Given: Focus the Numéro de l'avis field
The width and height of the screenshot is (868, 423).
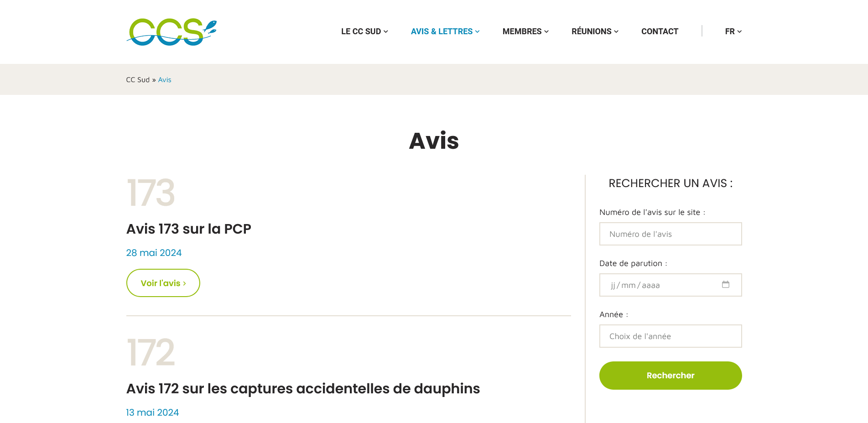Looking at the screenshot, I should [x=670, y=234].
